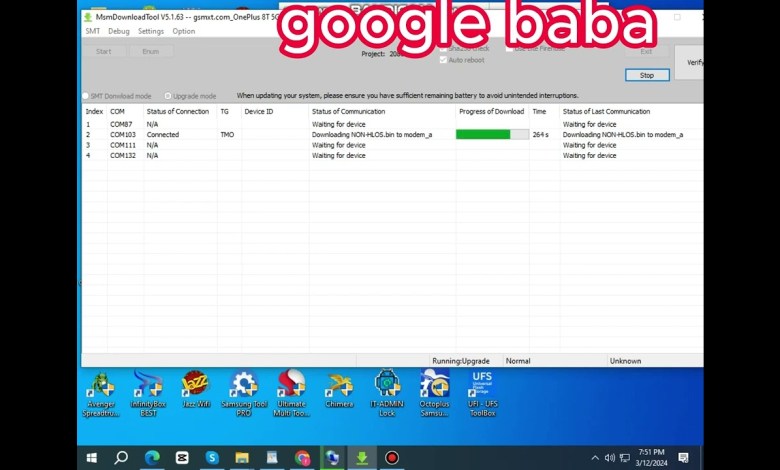Open the Avenger Spreadtrum desktop shortcut
The width and height of the screenshot is (780, 470).
click(x=101, y=385)
